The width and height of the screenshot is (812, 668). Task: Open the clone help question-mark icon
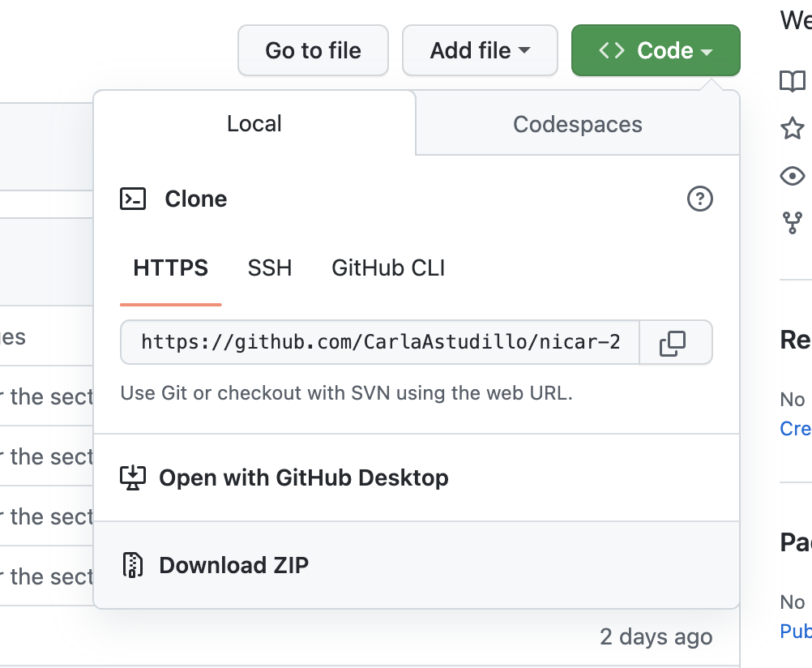pos(699,199)
